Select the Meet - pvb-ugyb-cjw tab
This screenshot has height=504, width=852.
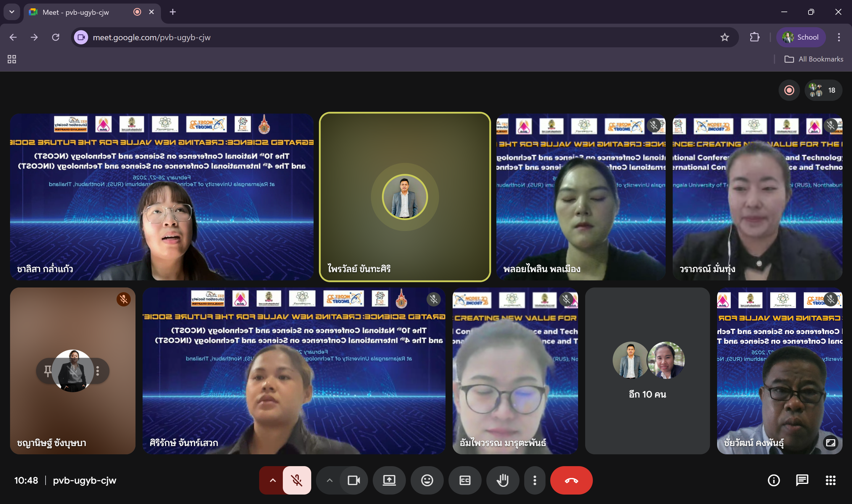pos(75,12)
